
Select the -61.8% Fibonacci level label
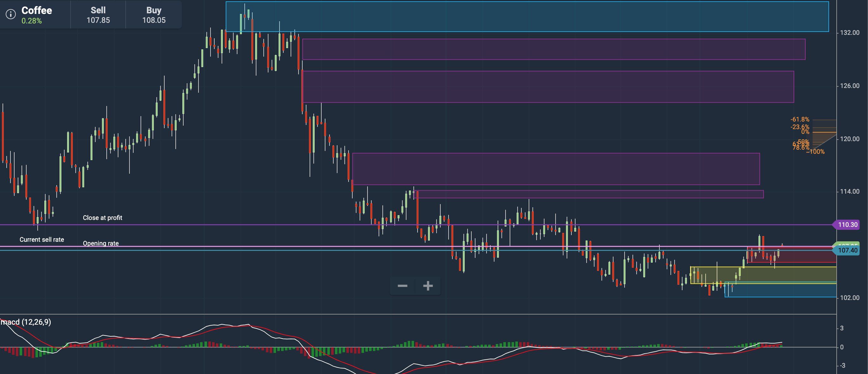(800, 119)
